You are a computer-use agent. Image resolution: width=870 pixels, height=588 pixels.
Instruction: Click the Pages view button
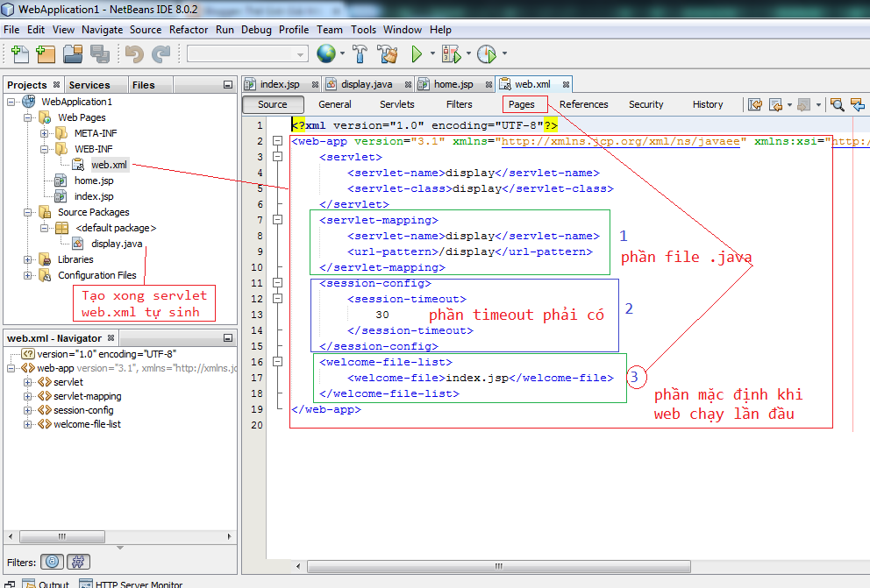(x=524, y=103)
